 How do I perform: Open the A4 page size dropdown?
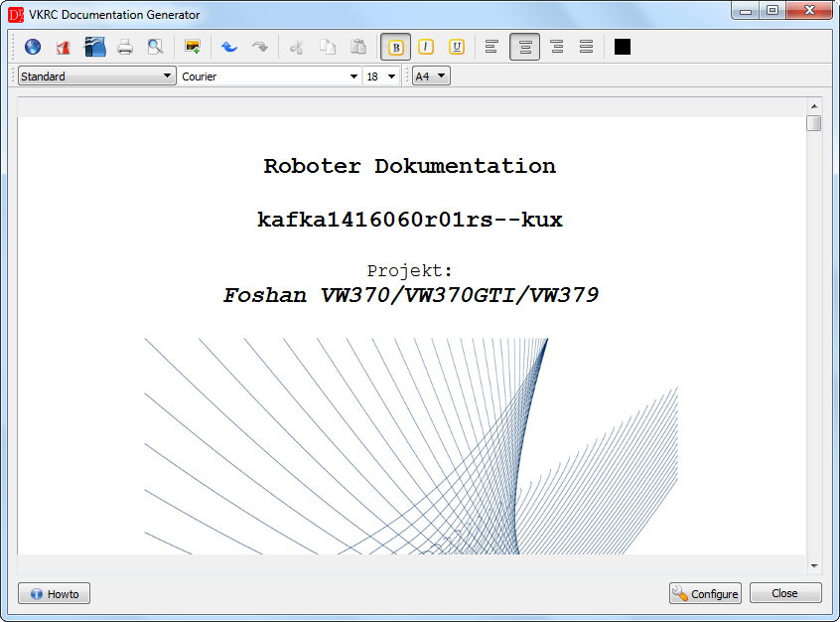(431, 77)
